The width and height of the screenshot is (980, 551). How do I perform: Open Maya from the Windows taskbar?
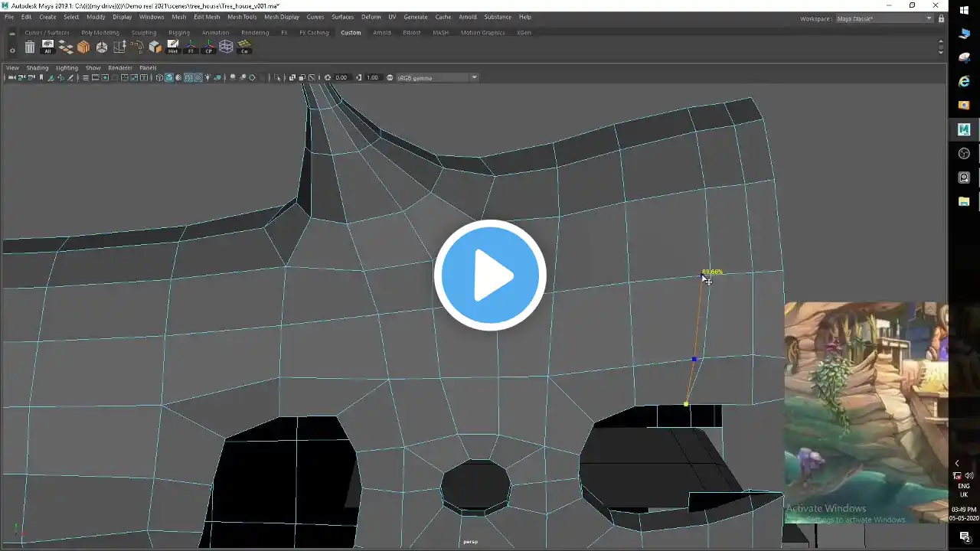click(964, 129)
